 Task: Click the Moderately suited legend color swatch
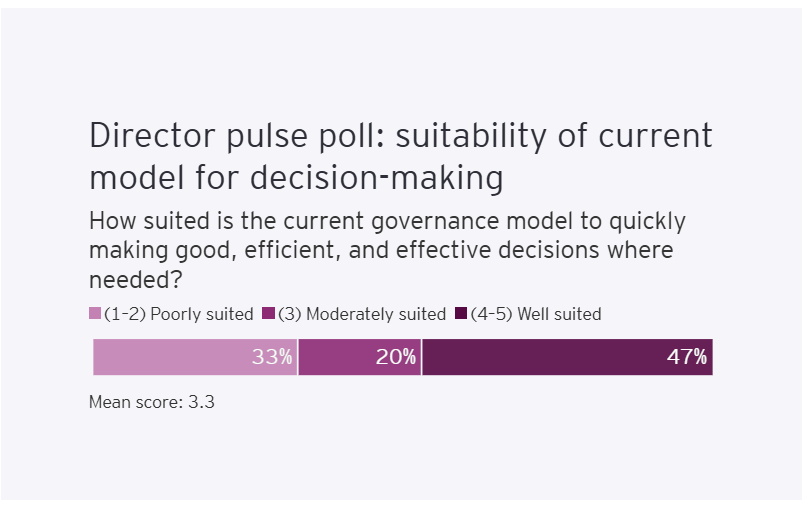point(268,314)
